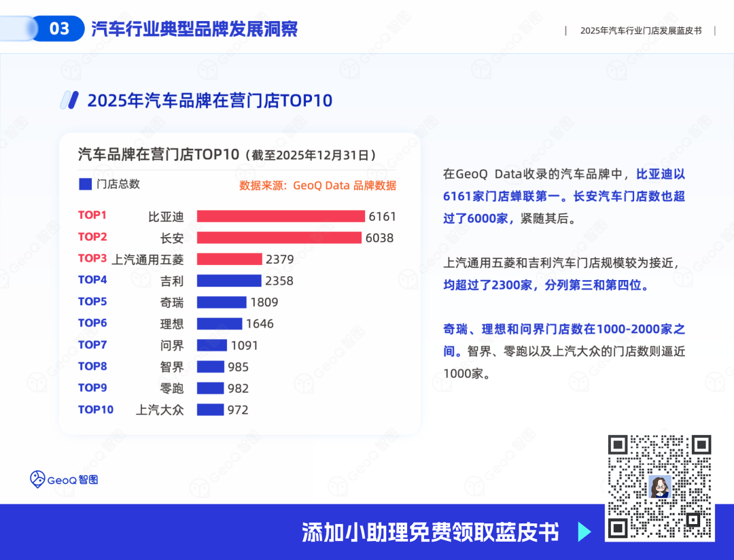734x560 pixels.
Task: Click the 添加小助理免费领取蓝皮书 banner text
Action: tap(430, 532)
